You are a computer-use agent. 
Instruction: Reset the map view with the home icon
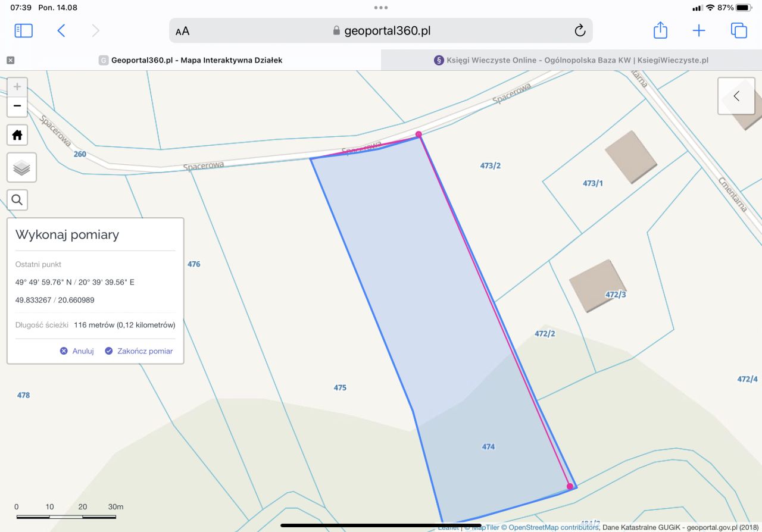(17, 135)
